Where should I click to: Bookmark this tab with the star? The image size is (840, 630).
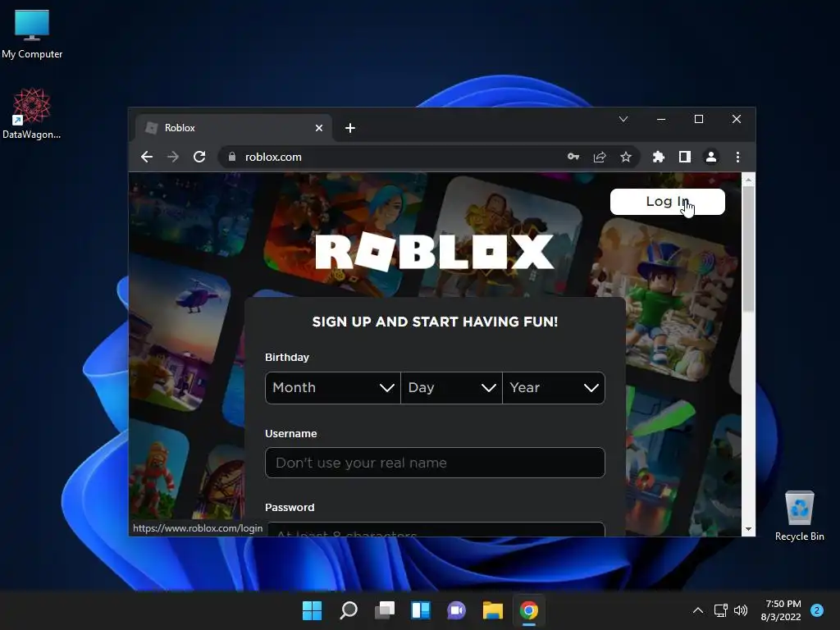[x=626, y=157]
